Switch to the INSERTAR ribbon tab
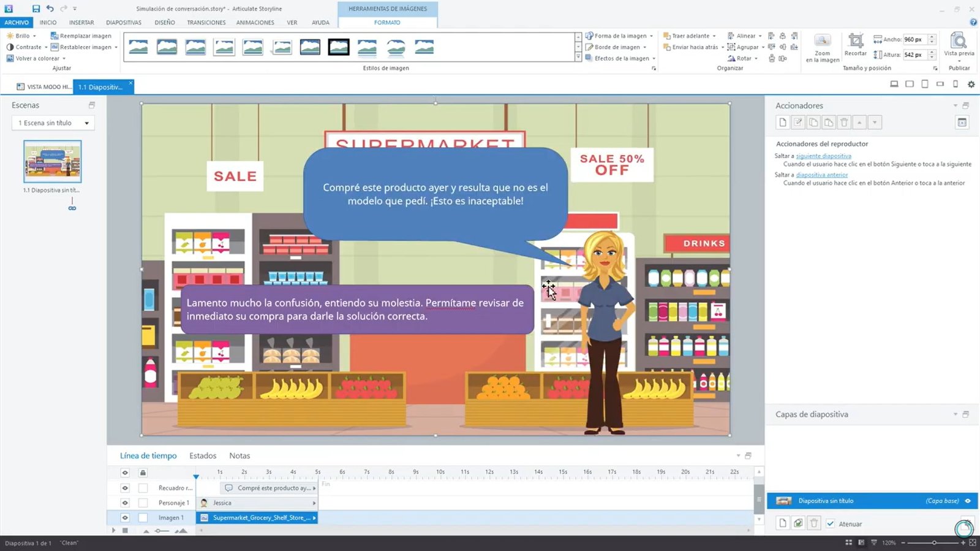This screenshot has height=551, width=980. (81, 23)
